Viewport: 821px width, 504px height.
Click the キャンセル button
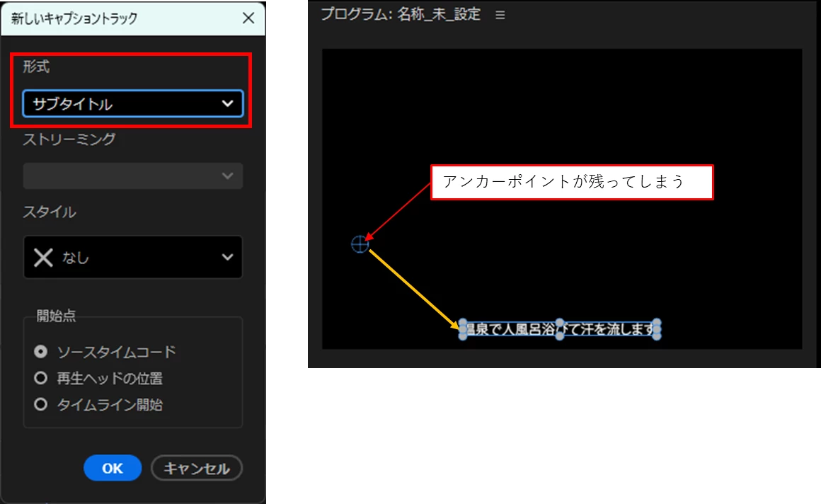tap(197, 468)
